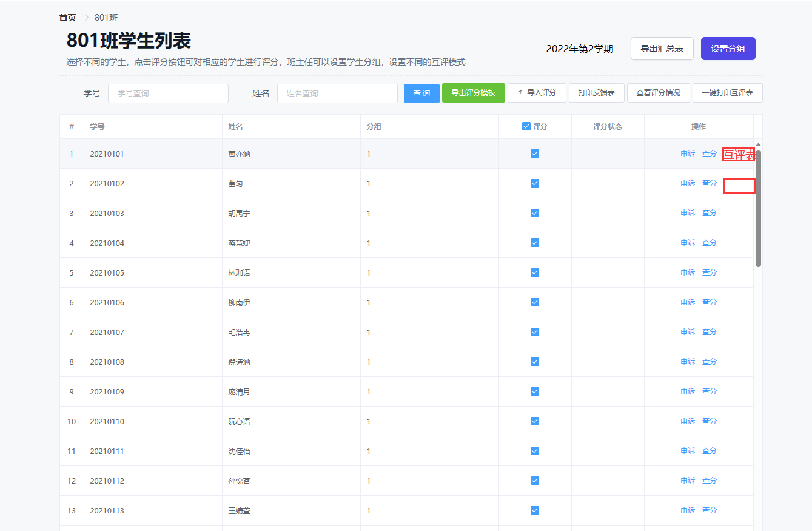Click 查分 link for 孙悦茗
812x531 pixels.
point(710,481)
